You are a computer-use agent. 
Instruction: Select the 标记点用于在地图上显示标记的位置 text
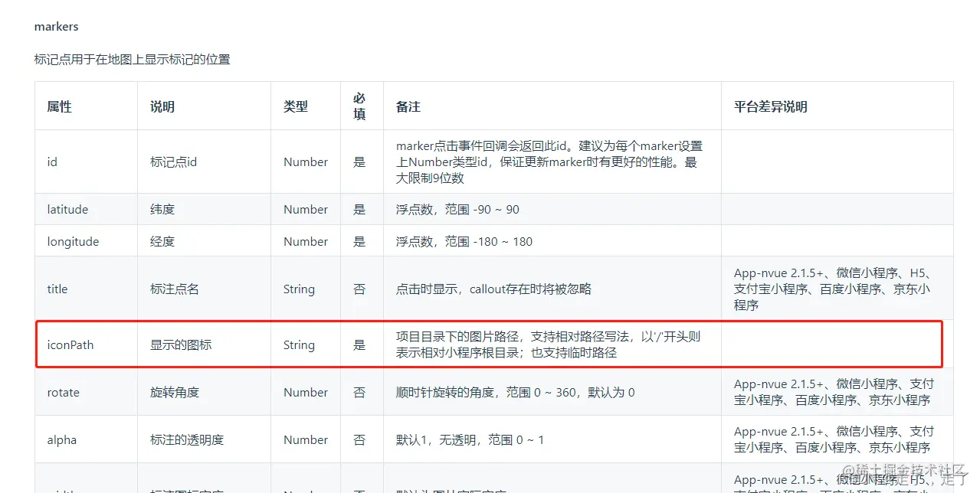coord(133,59)
